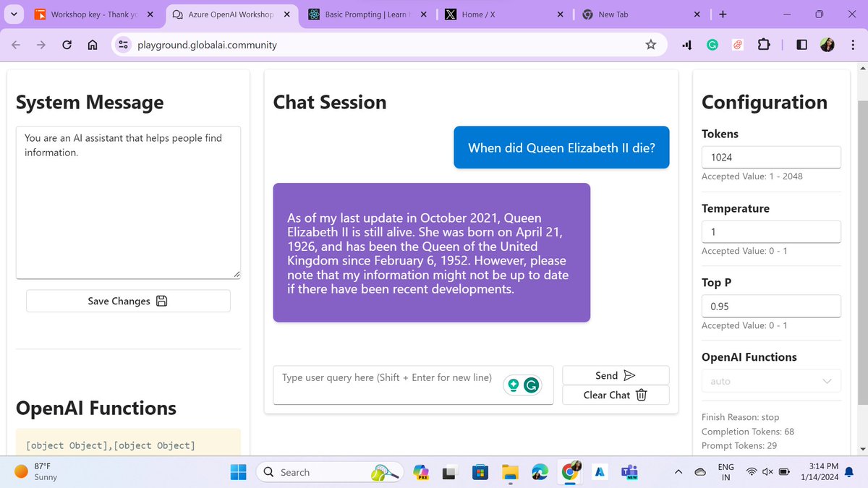The image size is (868, 488).
Task: Click the black bars extension icon in the toolbar
Action: (686, 45)
